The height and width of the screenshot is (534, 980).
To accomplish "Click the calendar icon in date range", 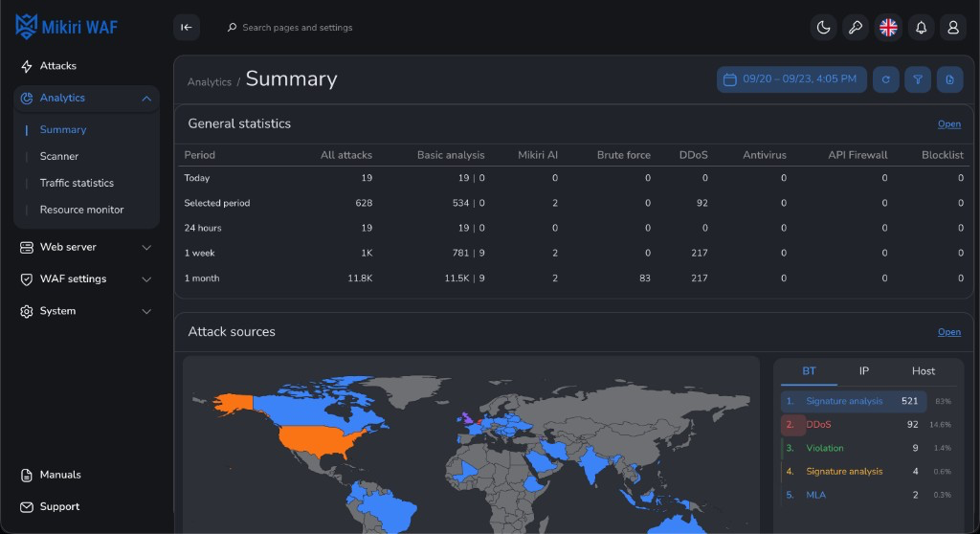I will pos(729,79).
